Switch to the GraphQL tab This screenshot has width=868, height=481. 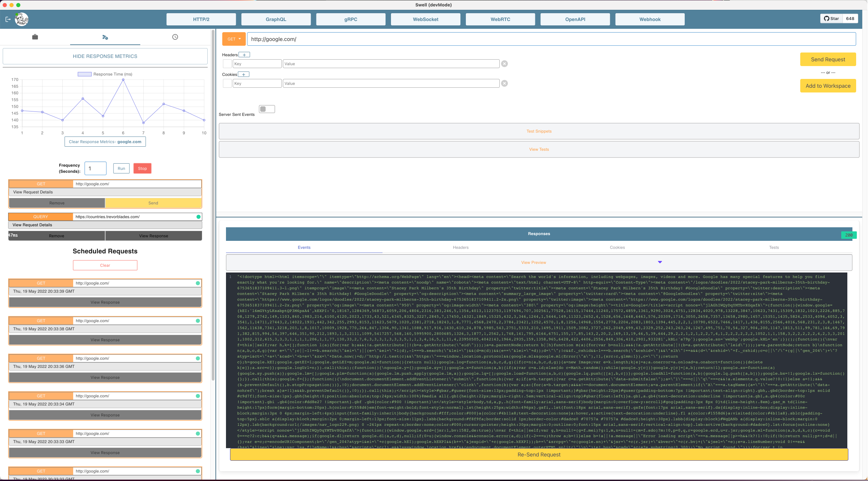[x=276, y=19]
